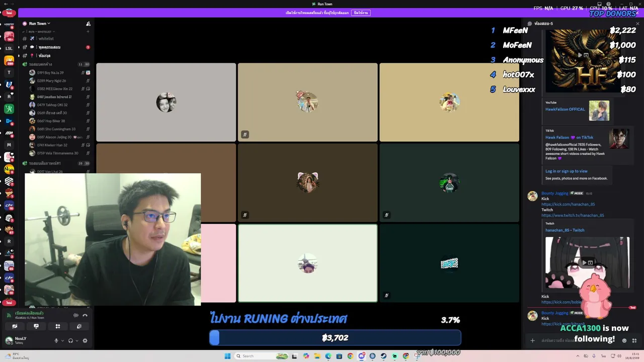Open Discord from the taskbar
The width and height of the screenshot is (644, 362).
(x=361, y=356)
